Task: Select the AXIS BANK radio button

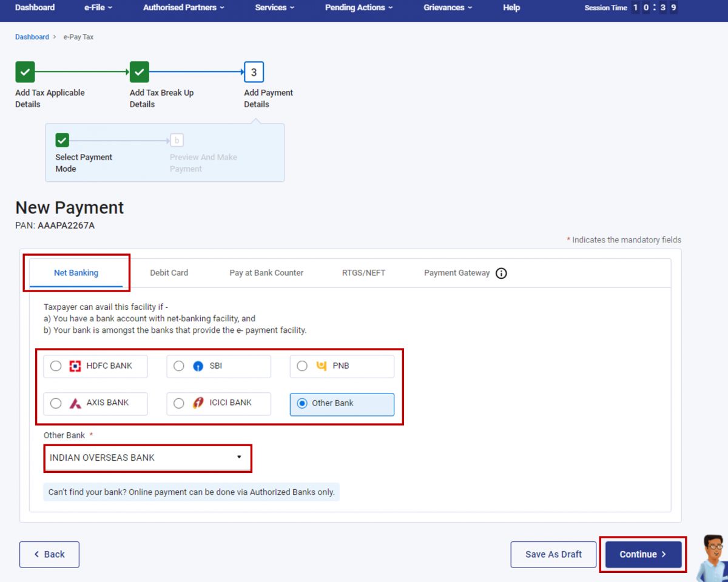Action: [56, 403]
